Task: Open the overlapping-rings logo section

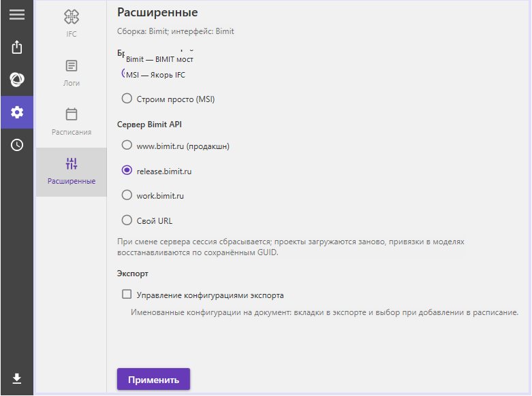Action: click(17, 80)
